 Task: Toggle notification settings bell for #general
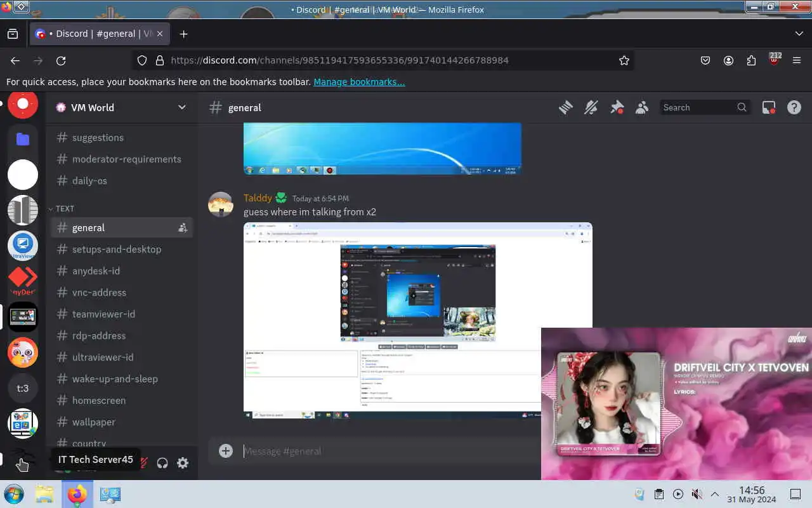591,107
